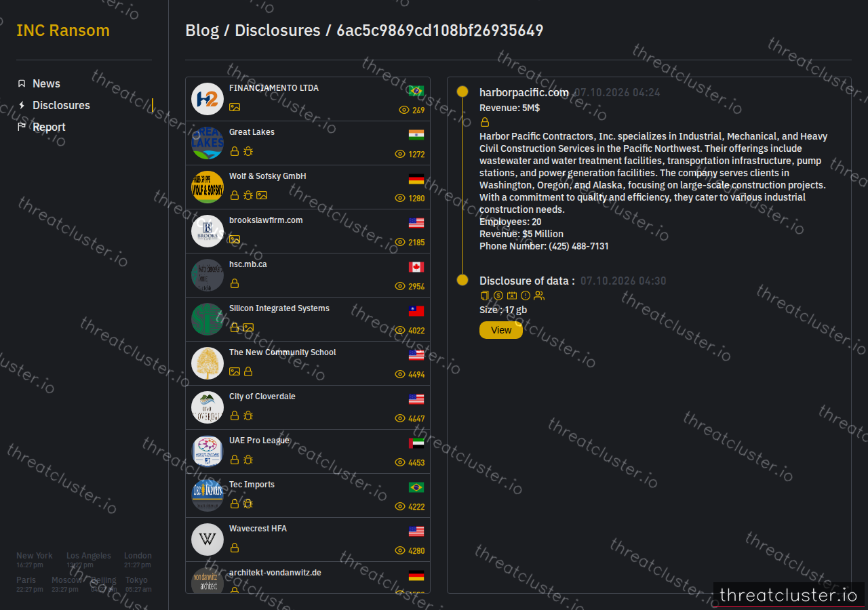Click the bookmark icon beside News
Image resolution: width=868 pixels, height=610 pixels.
pyautogui.click(x=22, y=83)
